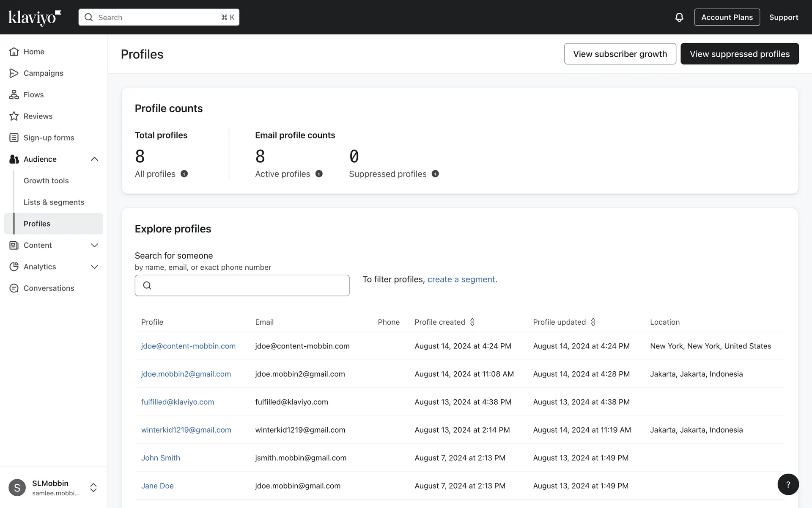
Task: Click info icon beside Active profiles
Action: pyautogui.click(x=319, y=174)
